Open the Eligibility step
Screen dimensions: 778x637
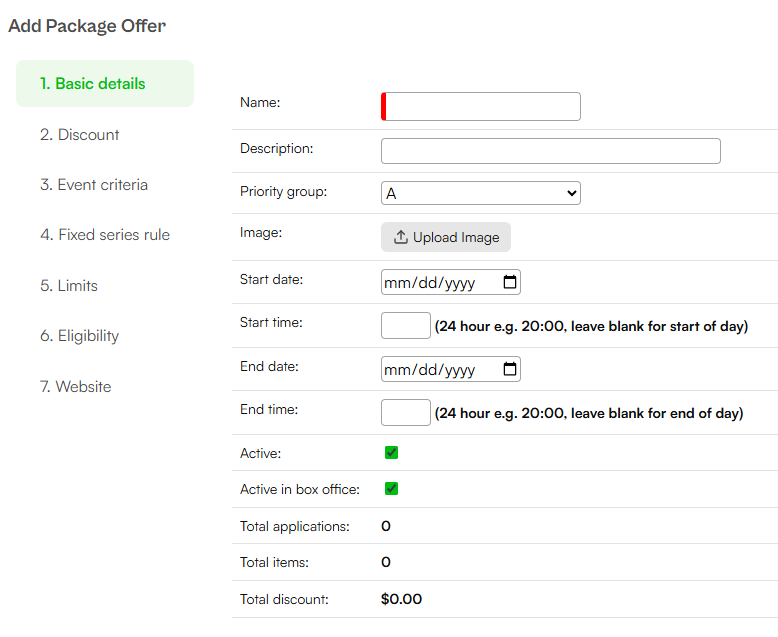tap(79, 336)
